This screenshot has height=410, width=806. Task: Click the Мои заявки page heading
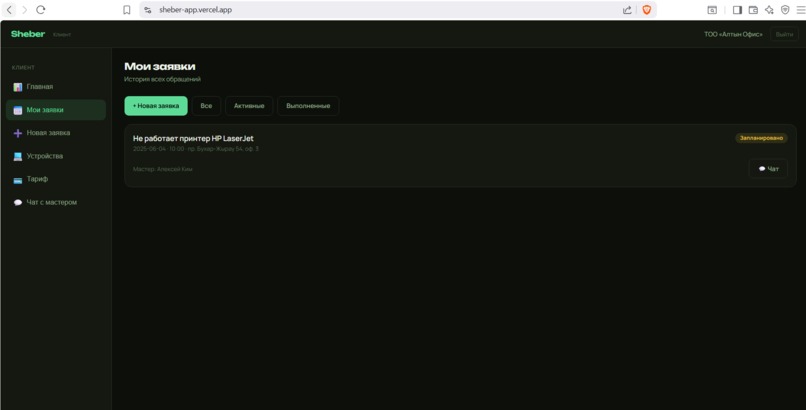click(160, 66)
